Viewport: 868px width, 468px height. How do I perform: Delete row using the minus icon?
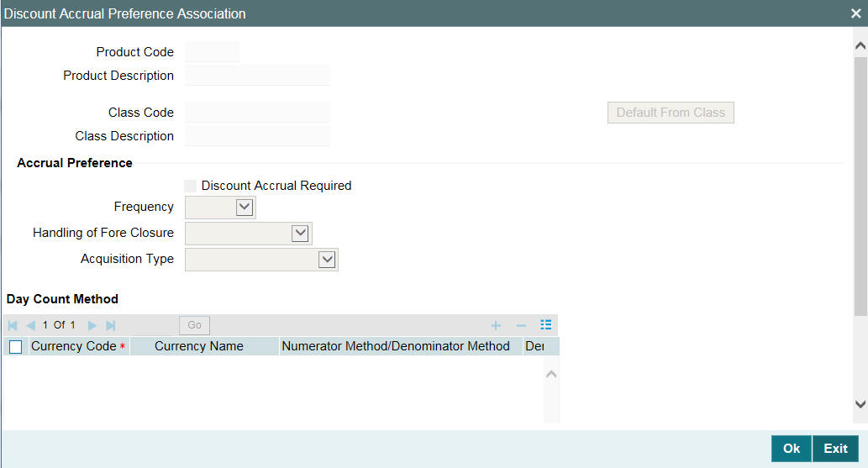pyautogui.click(x=521, y=326)
